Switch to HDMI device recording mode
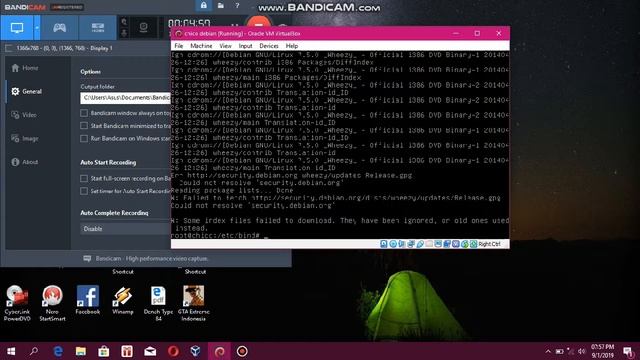This screenshot has width=640, height=360. point(98,28)
